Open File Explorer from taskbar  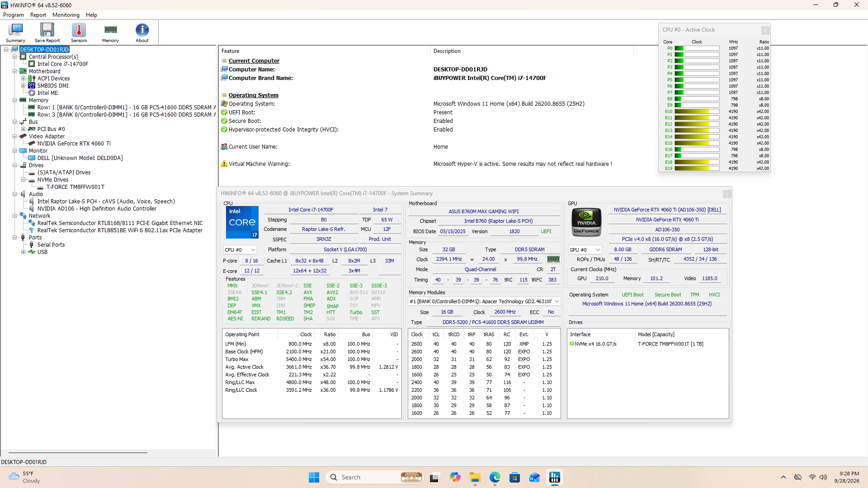475,477
